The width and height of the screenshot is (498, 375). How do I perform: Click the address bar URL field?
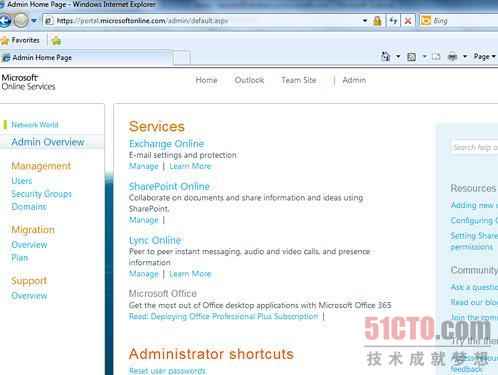coord(202,21)
